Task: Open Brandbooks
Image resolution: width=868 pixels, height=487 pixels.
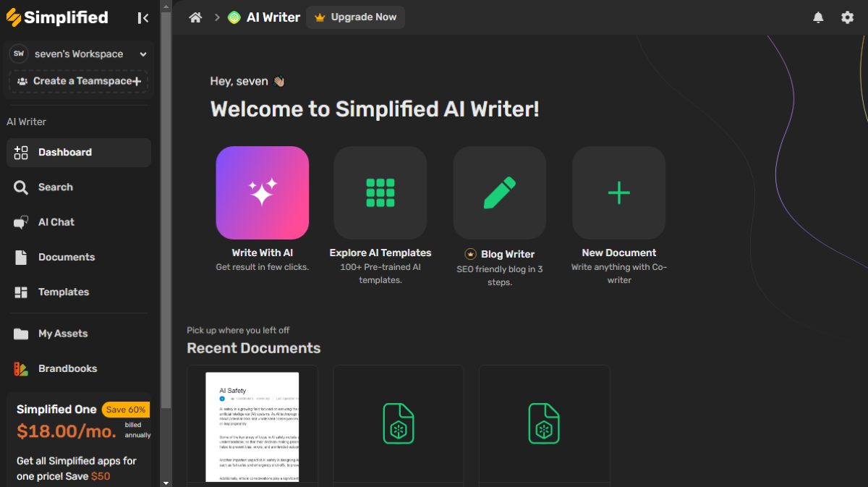Action: pyautogui.click(x=79, y=368)
